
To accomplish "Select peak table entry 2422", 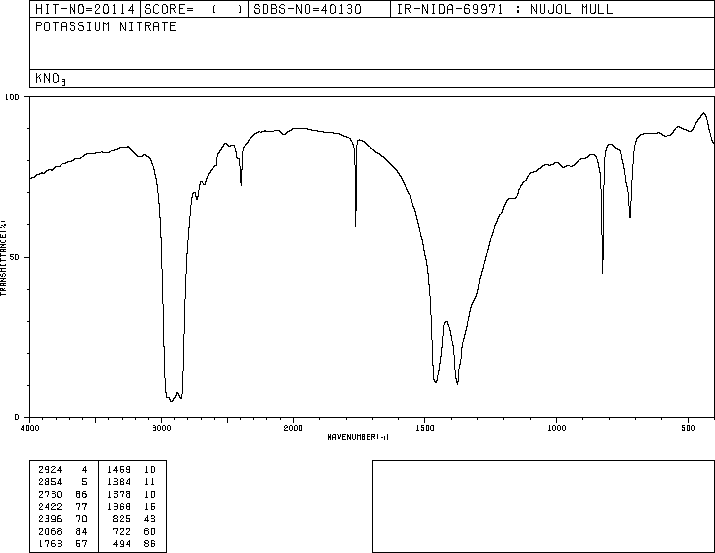I will [50, 506].
